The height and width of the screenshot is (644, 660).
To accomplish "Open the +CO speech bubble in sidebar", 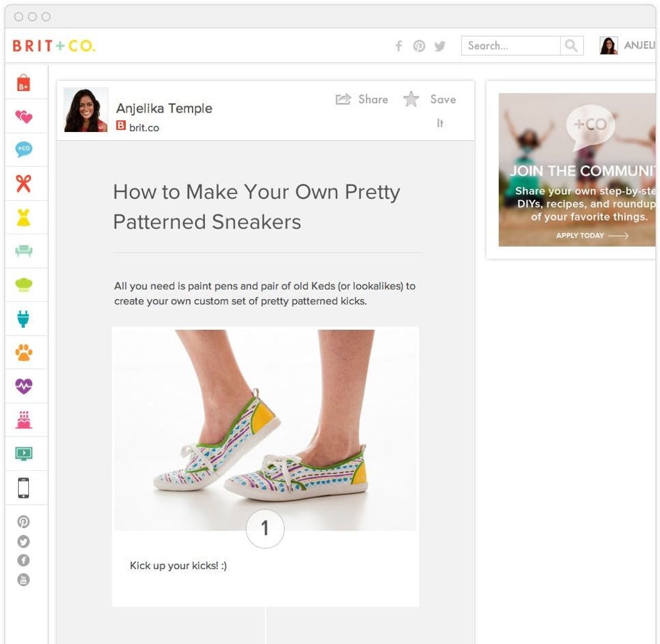I will click(x=24, y=150).
